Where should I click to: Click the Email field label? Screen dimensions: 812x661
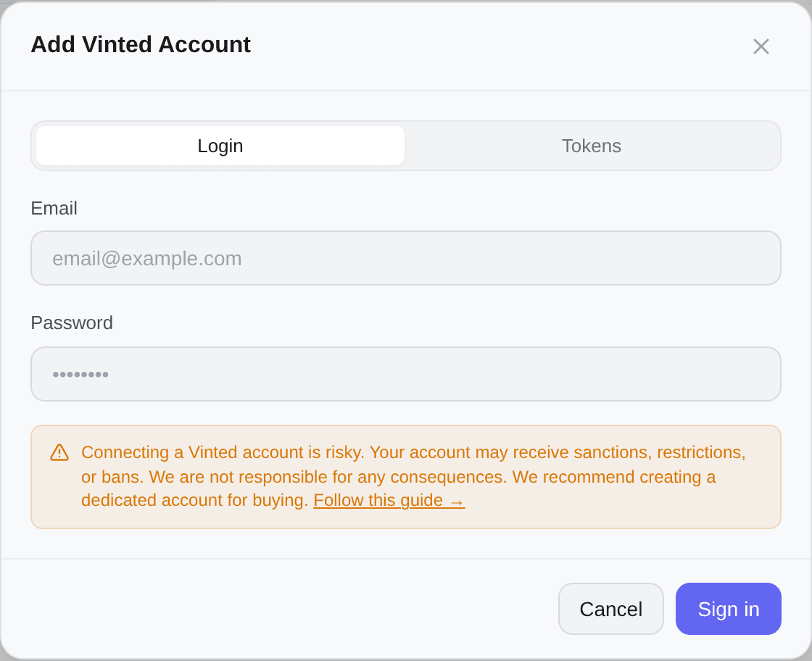click(54, 208)
